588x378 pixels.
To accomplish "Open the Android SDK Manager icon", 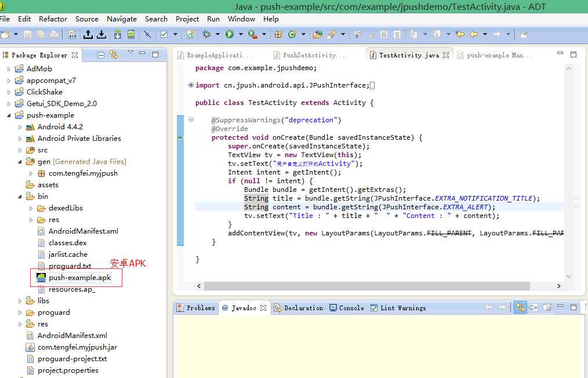I will [x=118, y=35].
